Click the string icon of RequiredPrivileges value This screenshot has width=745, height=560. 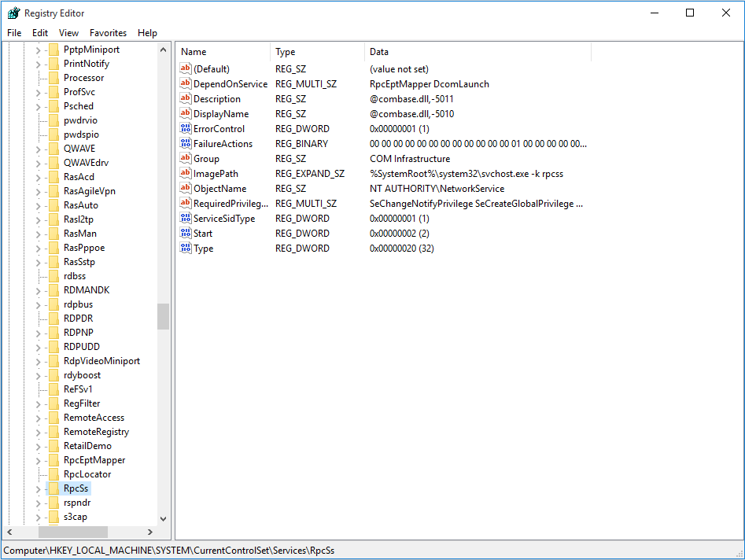click(186, 203)
